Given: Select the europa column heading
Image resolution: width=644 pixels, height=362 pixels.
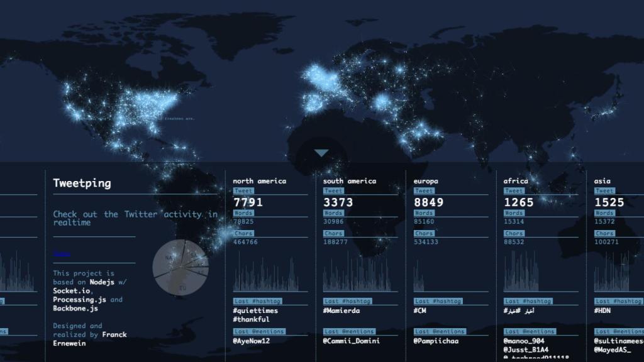Looking at the screenshot, I should [x=426, y=181].
